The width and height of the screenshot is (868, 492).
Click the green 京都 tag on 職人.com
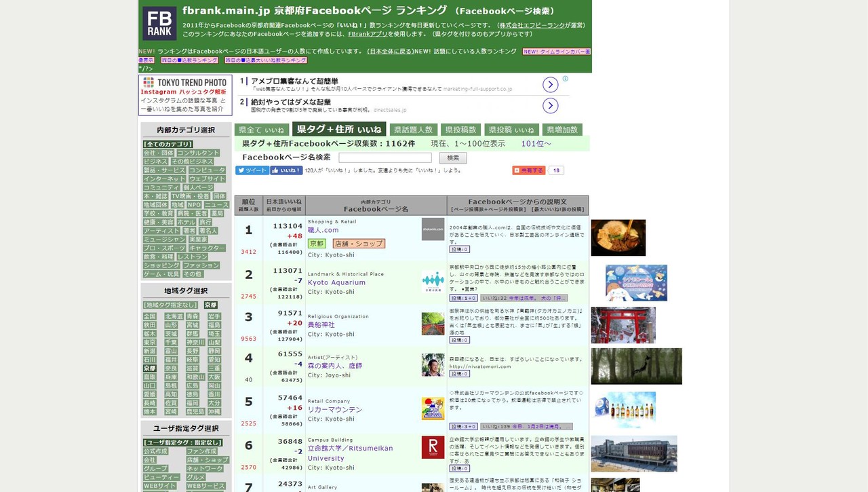pos(317,244)
